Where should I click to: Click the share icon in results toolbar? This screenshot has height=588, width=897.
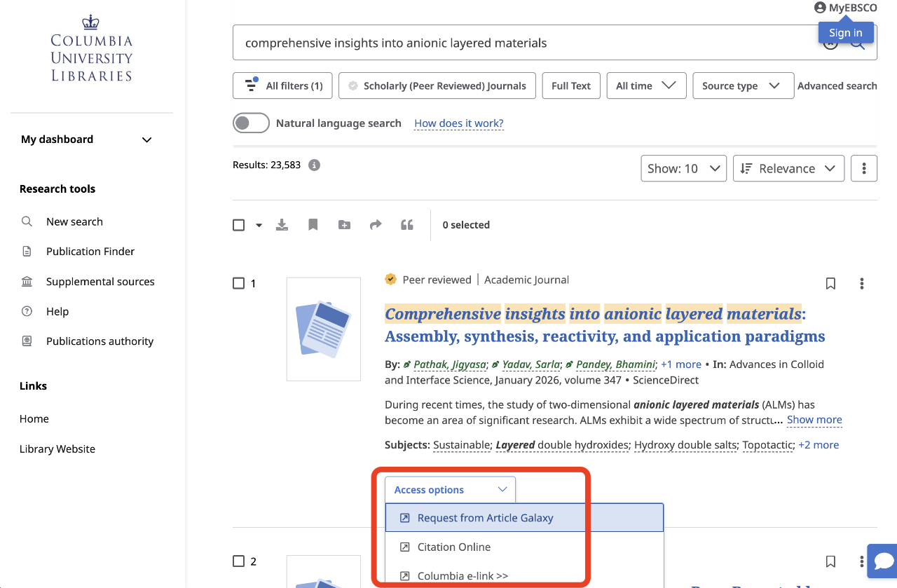click(x=376, y=224)
